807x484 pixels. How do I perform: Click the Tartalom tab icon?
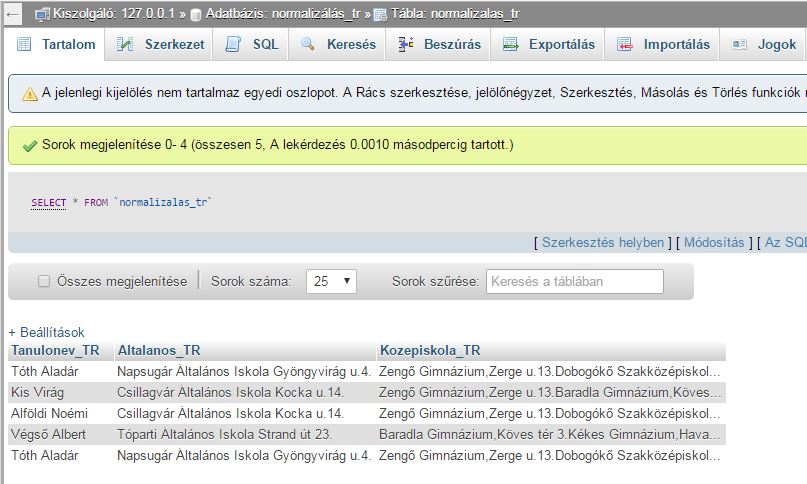23,45
